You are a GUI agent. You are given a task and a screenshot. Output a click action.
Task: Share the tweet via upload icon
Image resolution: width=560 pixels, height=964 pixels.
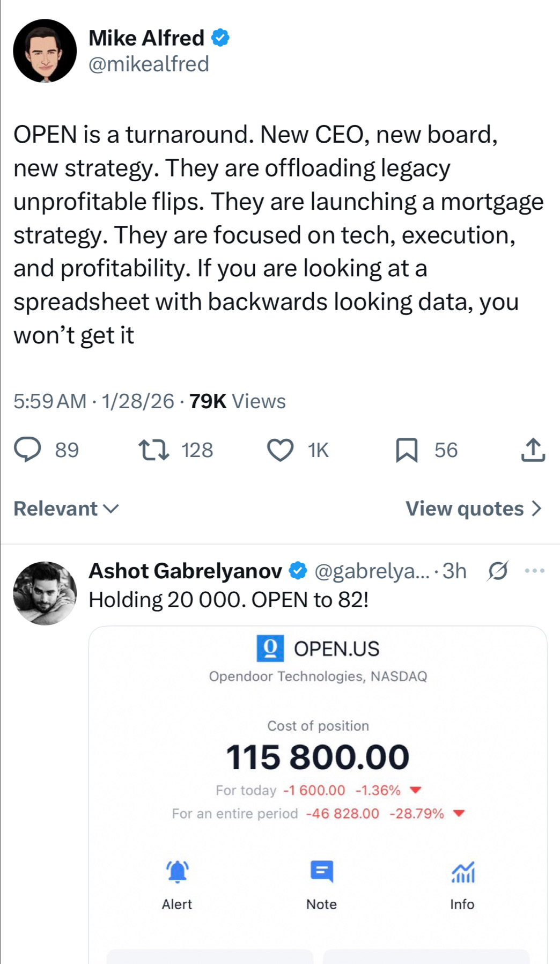[x=533, y=450]
